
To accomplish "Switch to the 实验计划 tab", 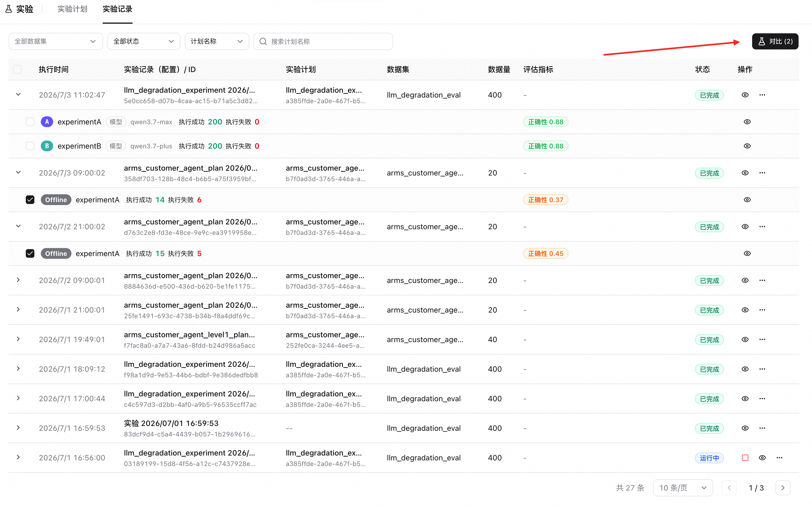I will [72, 9].
